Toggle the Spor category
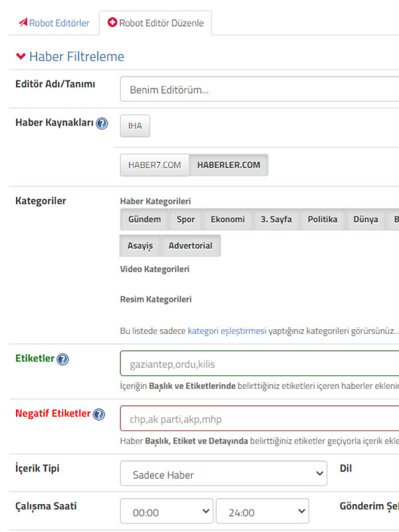The height and width of the screenshot is (532, 399). [x=186, y=219]
